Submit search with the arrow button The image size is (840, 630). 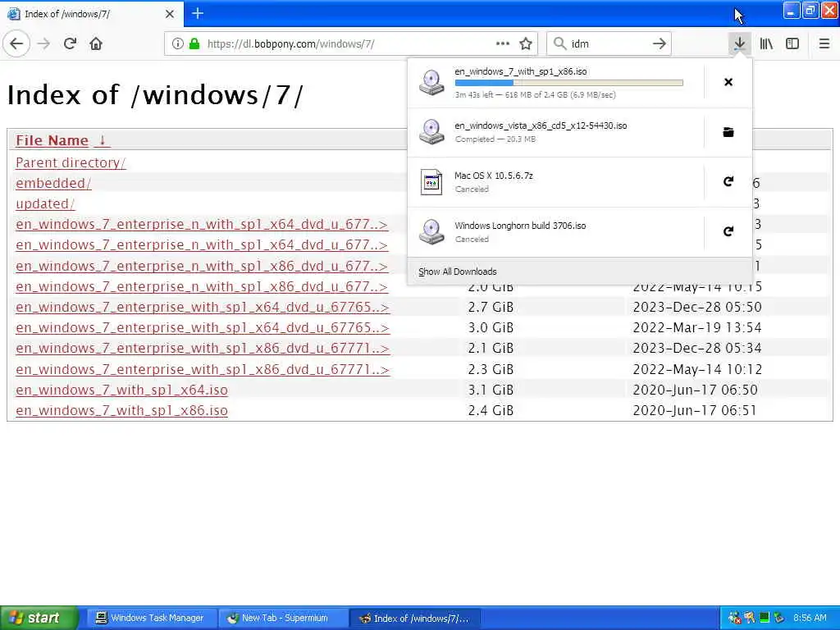pos(660,44)
